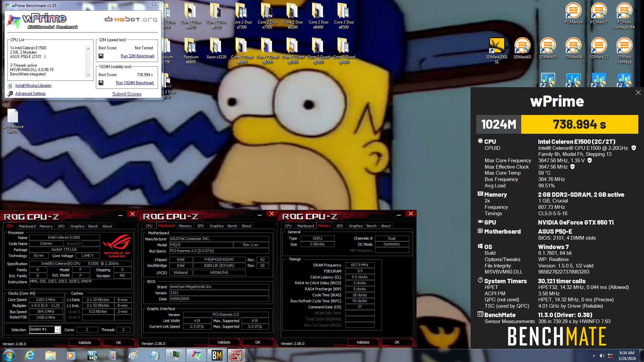This screenshot has height=362, width=644.
Task: Click the Windows Start button
Action: pos(9,355)
